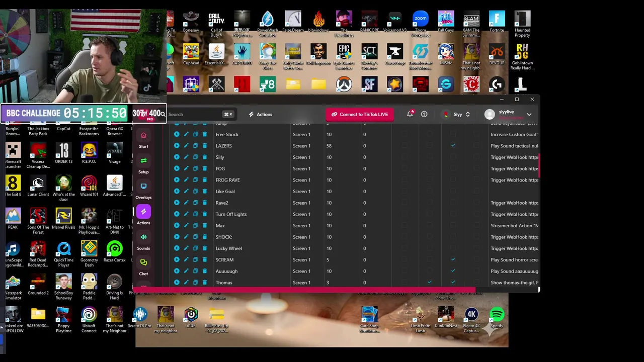Open PowerWash Simulator desktop shortcut

point(267,24)
